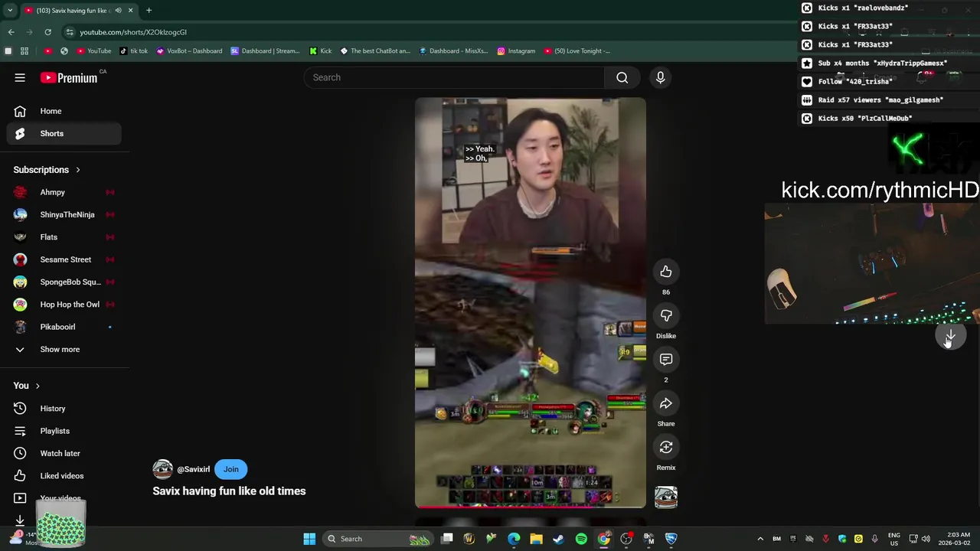This screenshot has height=551, width=980.
Task: Open Microsoft Edge from the taskbar
Action: click(514, 539)
